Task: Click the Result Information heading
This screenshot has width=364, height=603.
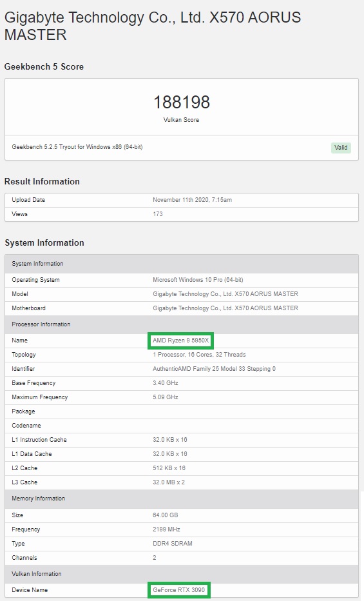Action: [x=42, y=181]
